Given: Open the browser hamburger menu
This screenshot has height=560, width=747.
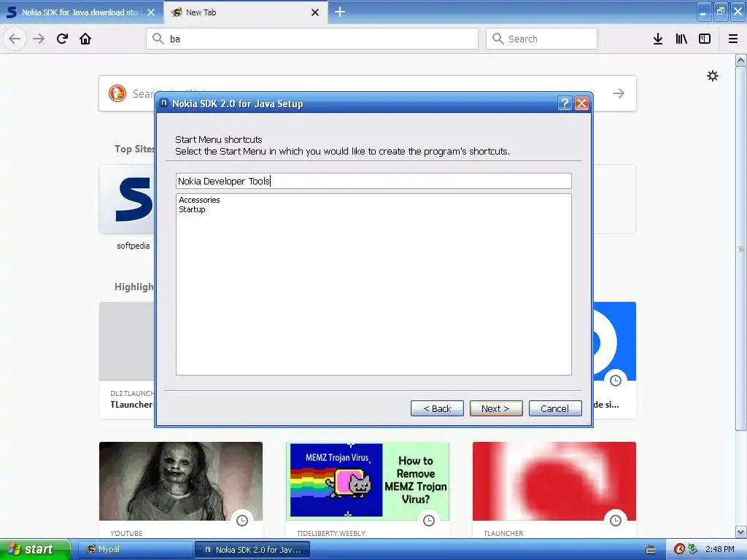Looking at the screenshot, I should pos(733,39).
